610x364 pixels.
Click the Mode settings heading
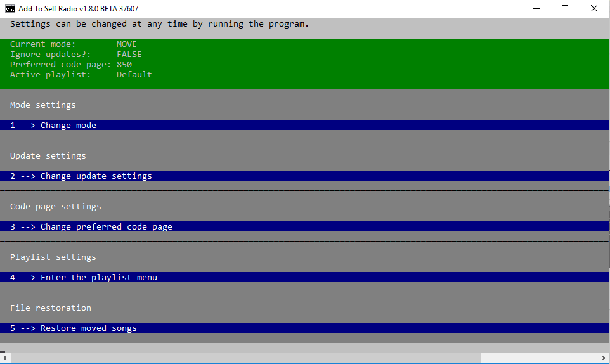point(43,105)
